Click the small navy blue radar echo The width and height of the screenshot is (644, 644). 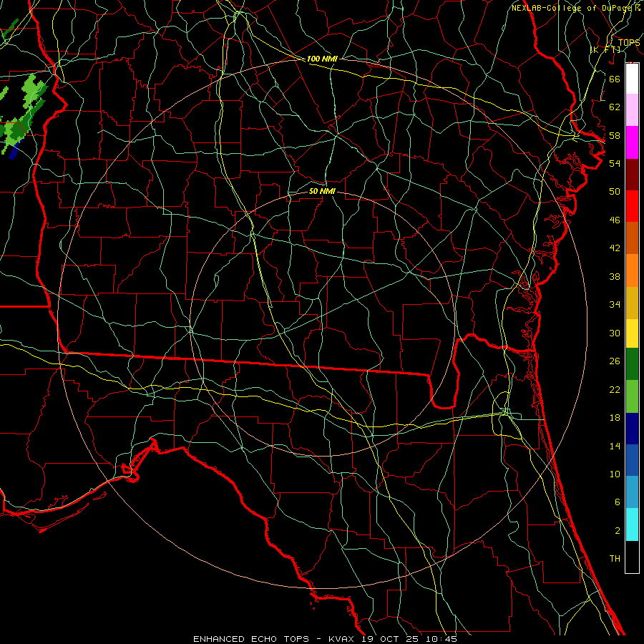[14, 151]
